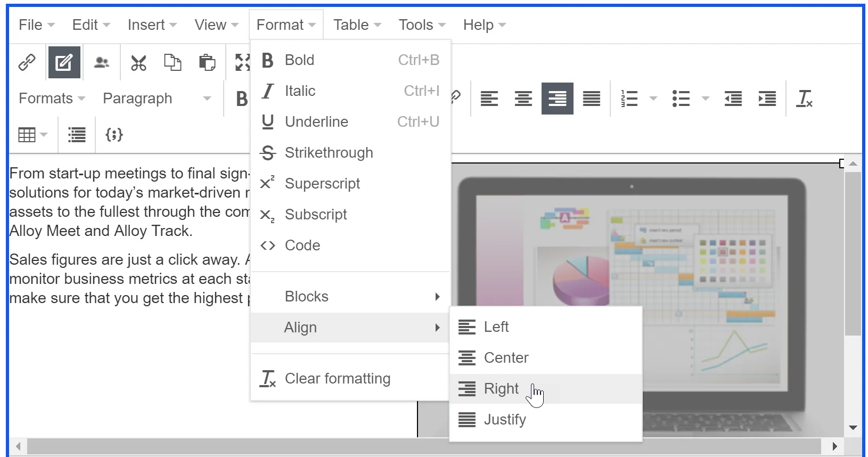Open the table toolbar dropdown
Screen dimensions: 868x457
click(32, 135)
